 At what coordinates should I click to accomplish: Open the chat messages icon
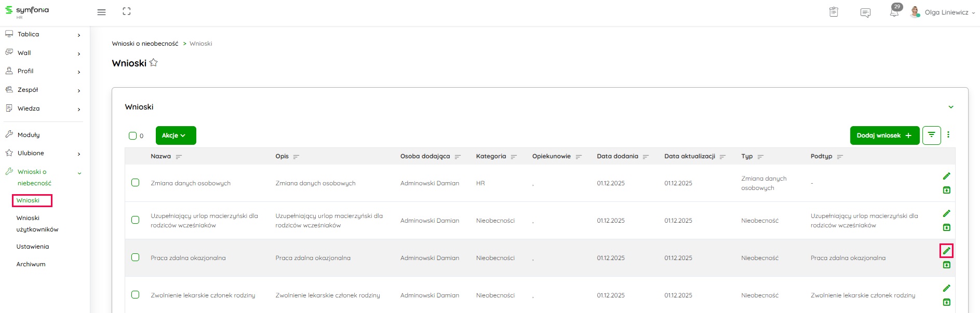click(x=865, y=12)
